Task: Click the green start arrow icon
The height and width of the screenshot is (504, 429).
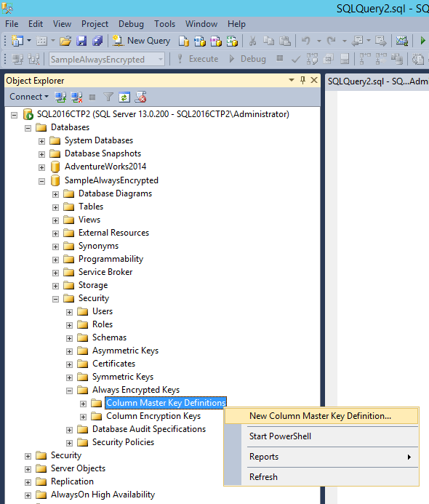Action: [423, 41]
